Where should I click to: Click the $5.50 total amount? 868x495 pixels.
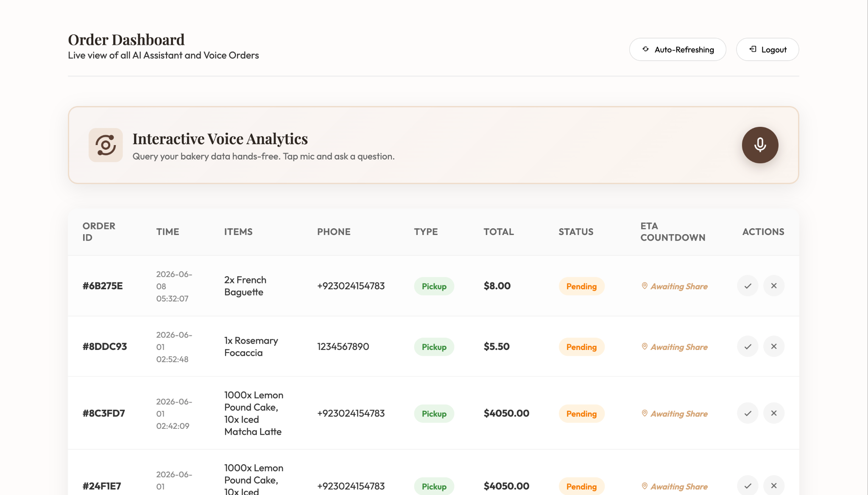497,347
